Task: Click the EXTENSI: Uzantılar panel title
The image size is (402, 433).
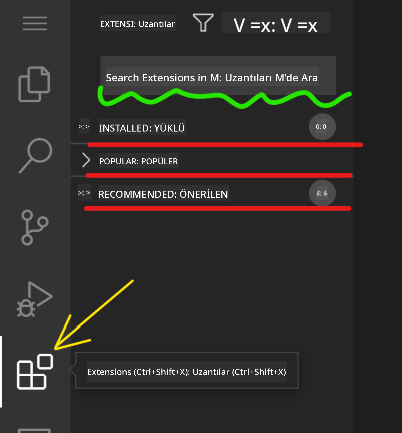Action: coord(138,24)
